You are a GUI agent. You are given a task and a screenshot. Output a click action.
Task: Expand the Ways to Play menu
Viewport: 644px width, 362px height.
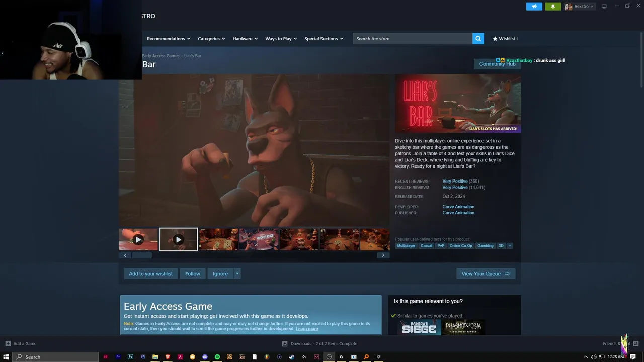281,38
